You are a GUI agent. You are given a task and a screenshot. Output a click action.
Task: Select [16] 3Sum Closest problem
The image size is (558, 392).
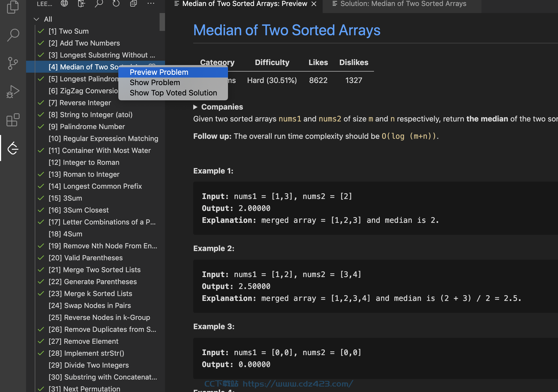[x=96, y=210]
